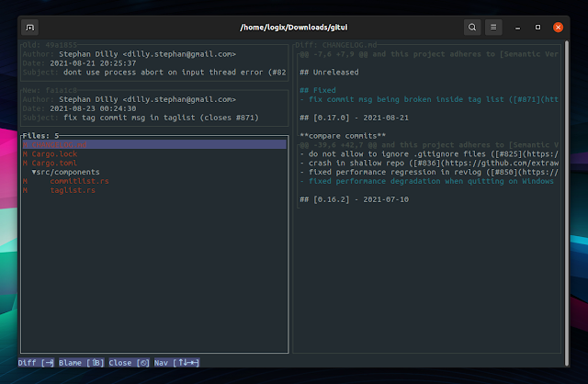Select CHANGELOG.md in files list

coord(59,144)
